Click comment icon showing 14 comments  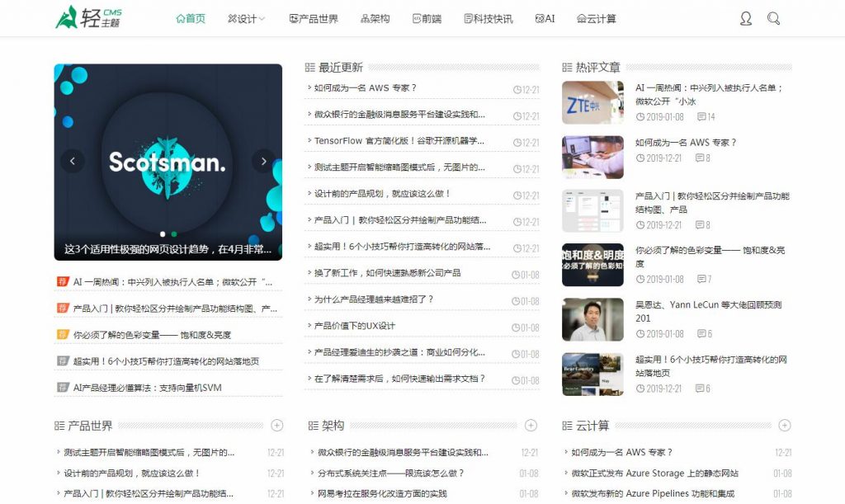[x=701, y=117]
